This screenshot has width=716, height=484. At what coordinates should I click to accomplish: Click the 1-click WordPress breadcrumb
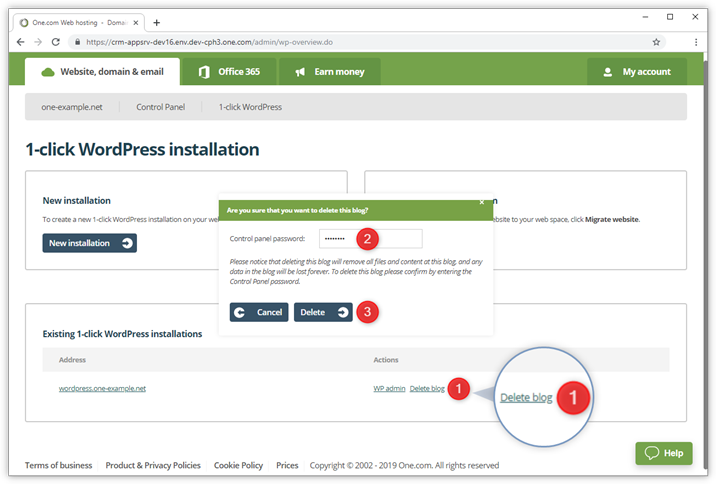pyautogui.click(x=250, y=107)
